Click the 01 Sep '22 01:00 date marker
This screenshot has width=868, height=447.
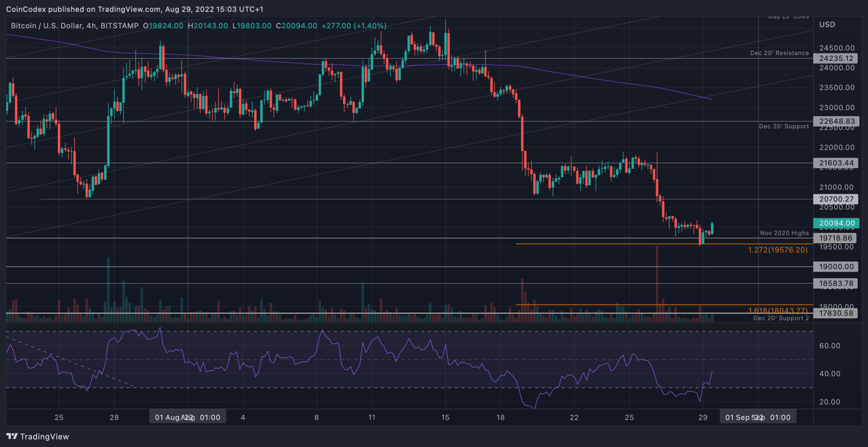coord(757,417)
